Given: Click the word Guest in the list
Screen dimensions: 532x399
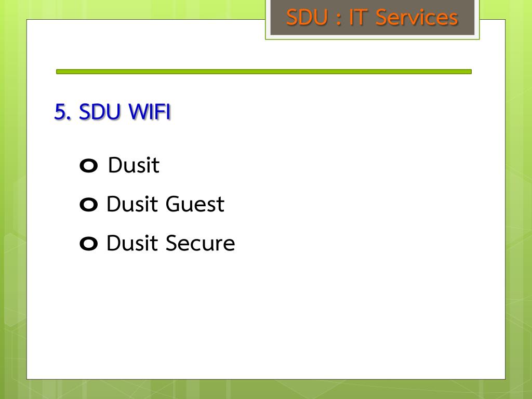Looking at the screenshot, I should click(195, 204).
